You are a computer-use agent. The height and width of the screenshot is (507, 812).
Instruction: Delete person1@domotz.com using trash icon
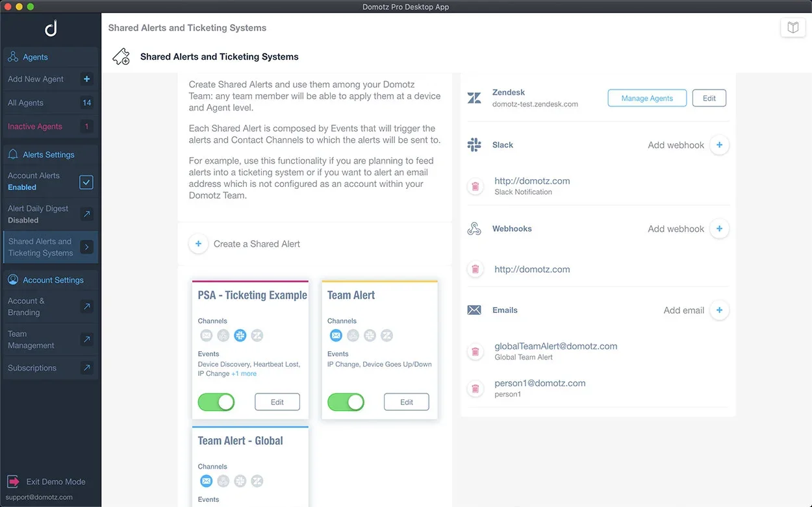tap(476, 389)
